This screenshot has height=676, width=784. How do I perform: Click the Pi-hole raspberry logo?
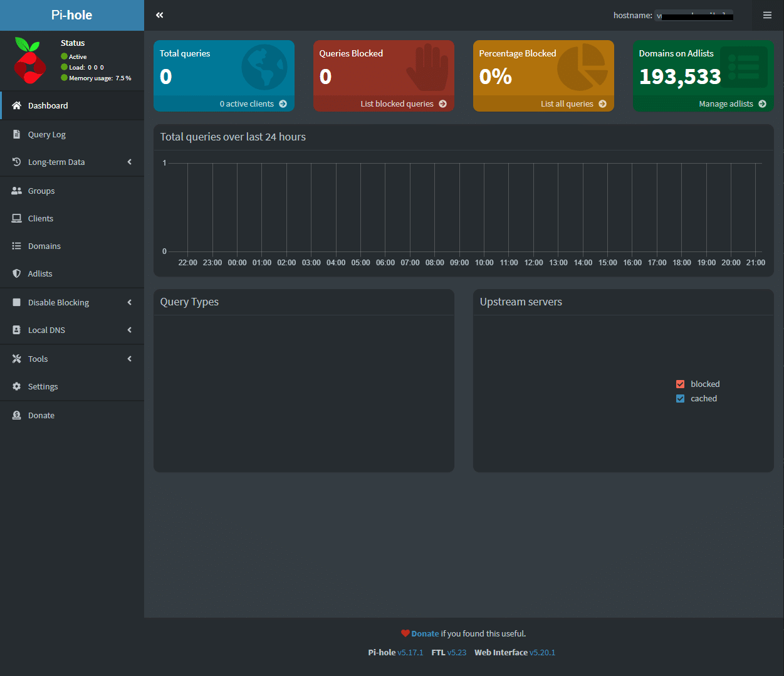point(29,61)
